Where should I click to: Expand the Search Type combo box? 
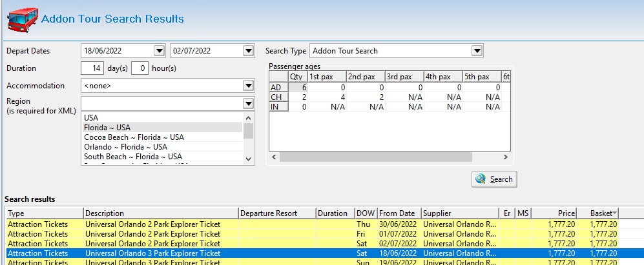pyautogui.click(x=477, y=51)
